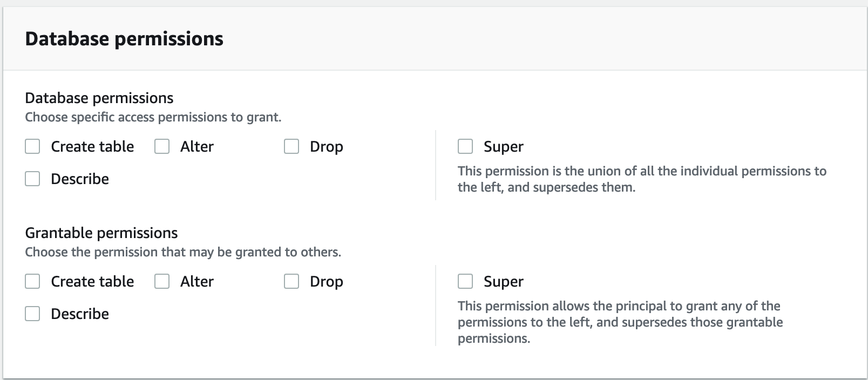Enable the Create table database permission
868x380 pixels.
coord(32,146)
